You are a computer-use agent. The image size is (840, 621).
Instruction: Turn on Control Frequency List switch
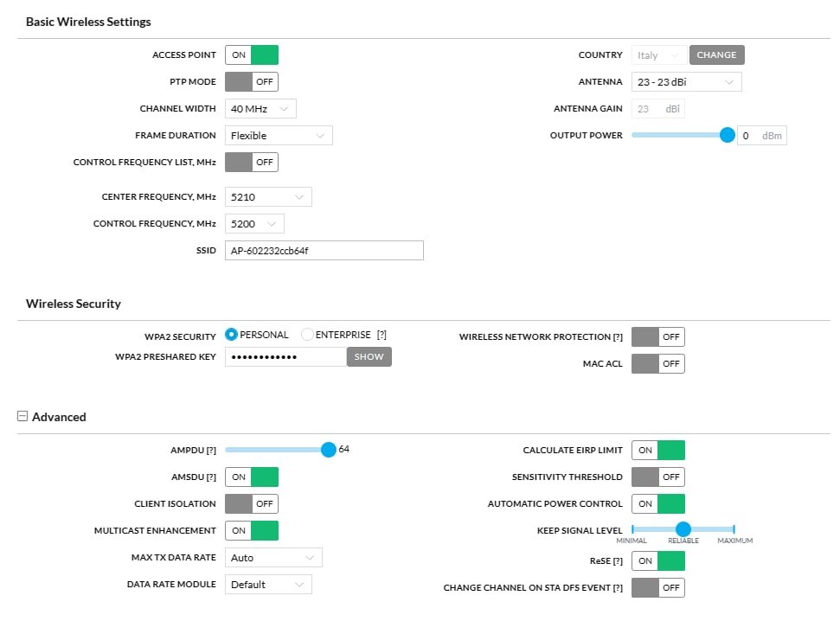pos(252,162)
